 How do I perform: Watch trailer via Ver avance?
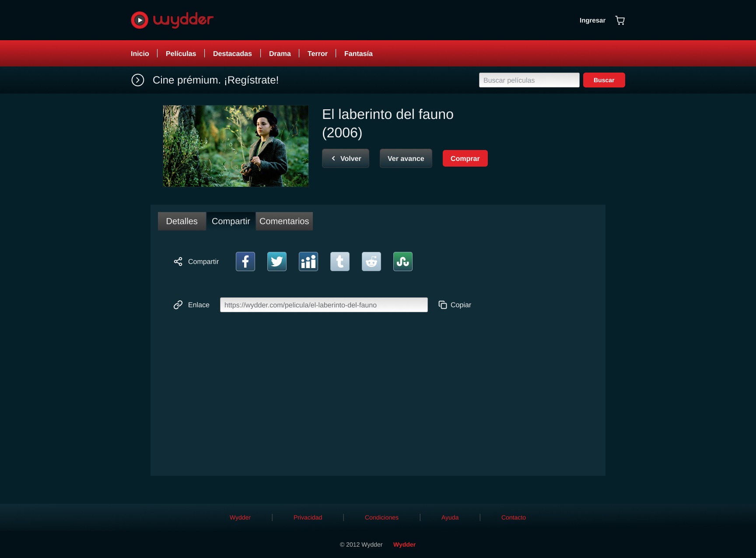click(x=406, y=158)
